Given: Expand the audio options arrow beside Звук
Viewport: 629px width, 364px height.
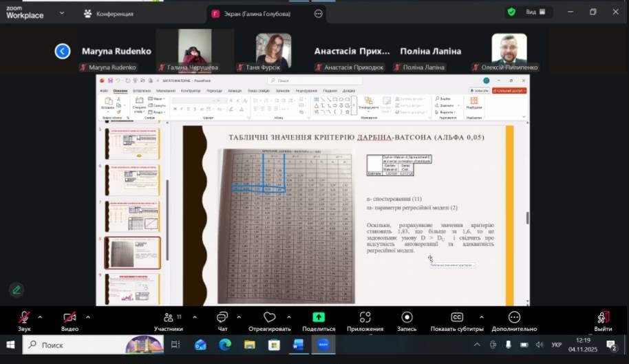Looking at the screenshot, I should point(40,317).
